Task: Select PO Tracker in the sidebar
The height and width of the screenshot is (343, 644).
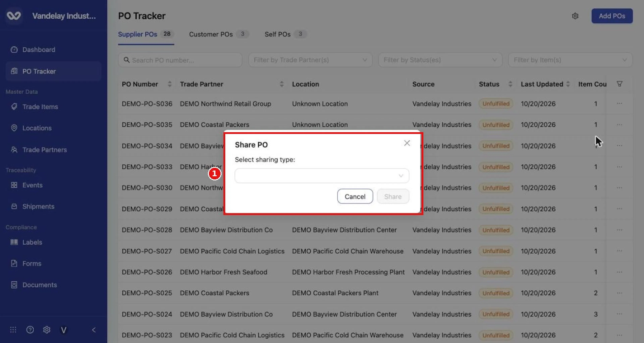Action: [53, 71]
